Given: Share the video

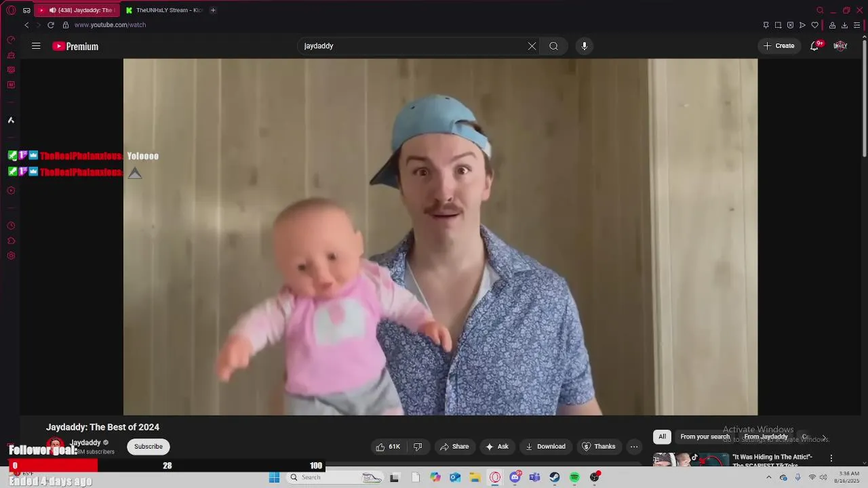Looking at the screenshot, I should tap(454, 447).
